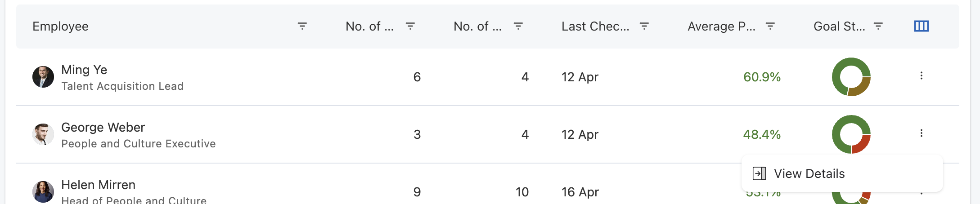Open George Weber's employee name
980x204 pixels.
tap(103, 128)
